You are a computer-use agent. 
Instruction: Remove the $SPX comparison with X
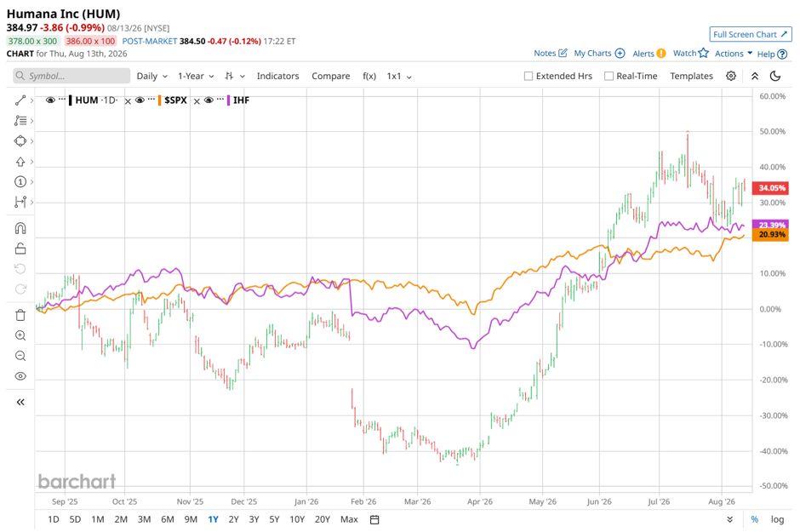click(x=197, y=101)
